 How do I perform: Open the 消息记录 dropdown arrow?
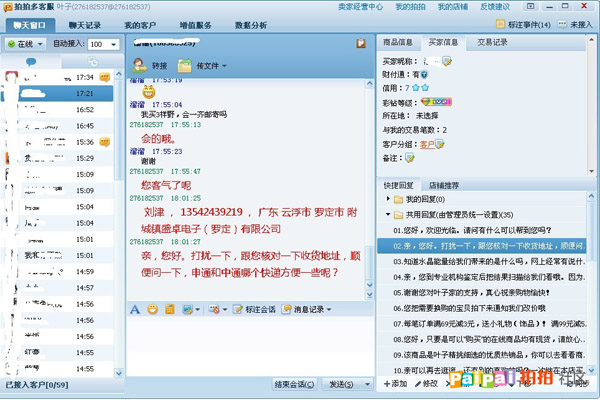pos(329,309)
